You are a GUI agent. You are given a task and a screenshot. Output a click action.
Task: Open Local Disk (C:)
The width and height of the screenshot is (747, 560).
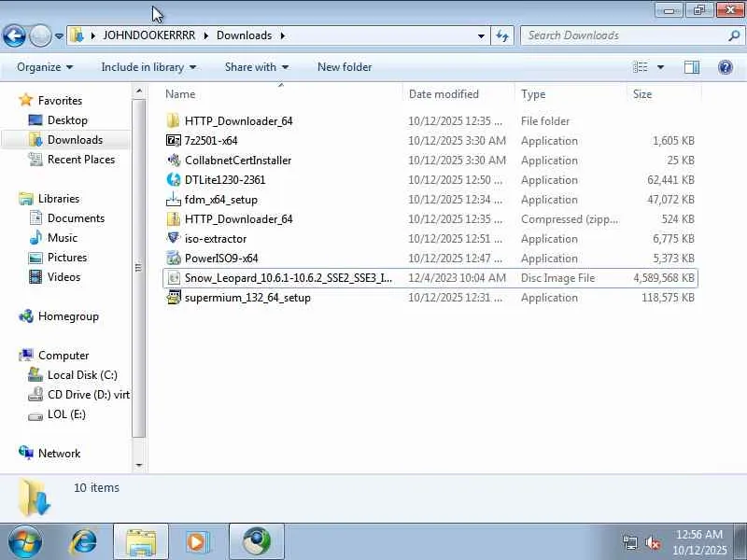pyautogui.click(x=82, y=375)
